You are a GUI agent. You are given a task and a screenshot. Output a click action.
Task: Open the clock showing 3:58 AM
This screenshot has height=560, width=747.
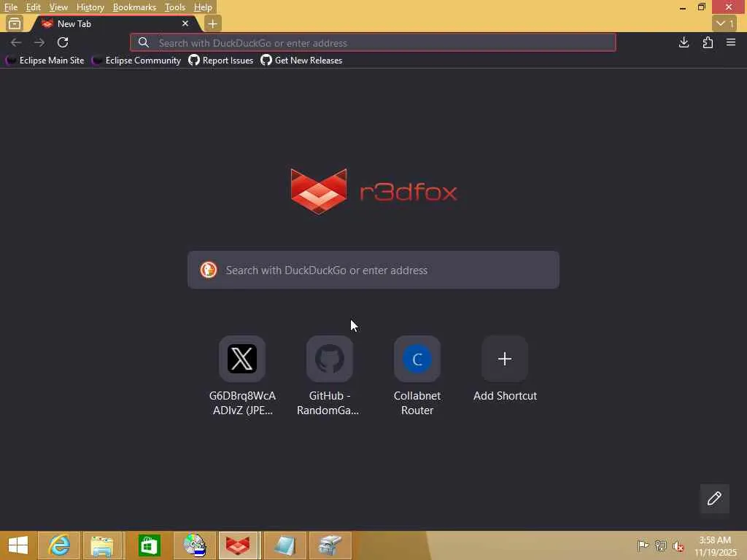715,545
